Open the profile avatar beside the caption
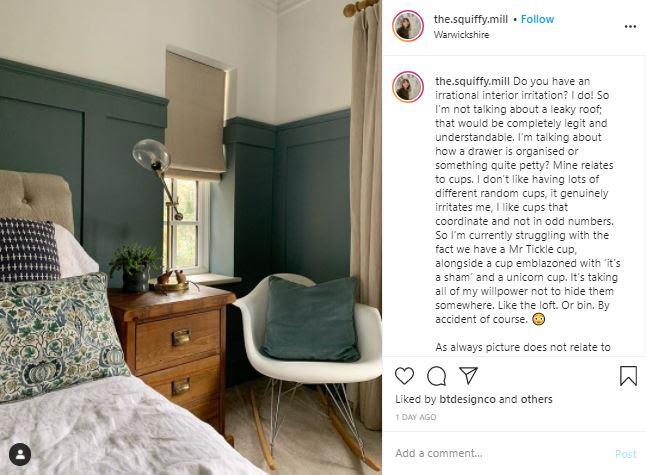This screenshot has width=646, height=475. coord(408,87)
